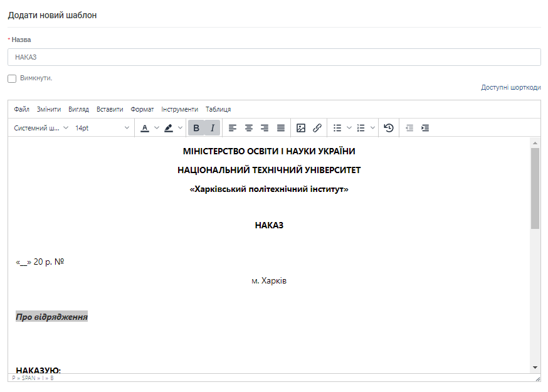Align text to the right

265,128
